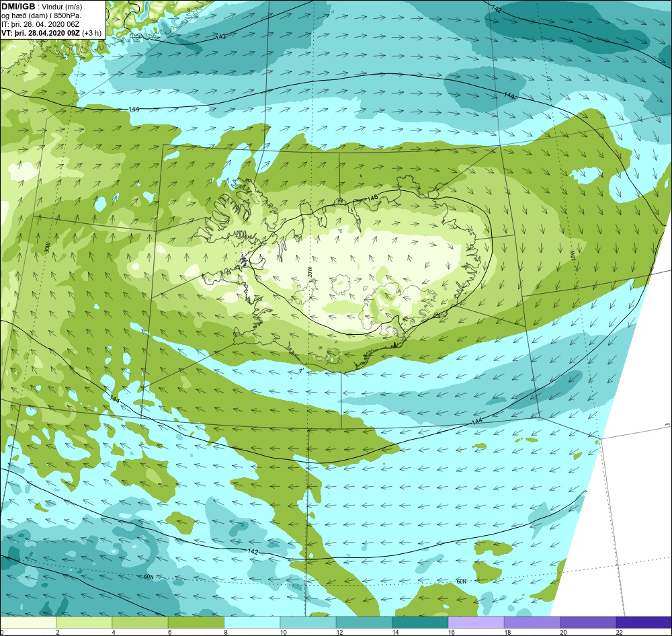
Task: Click the pale cyan 8–10 m/s legend swatch
Action: coord(252,622)
